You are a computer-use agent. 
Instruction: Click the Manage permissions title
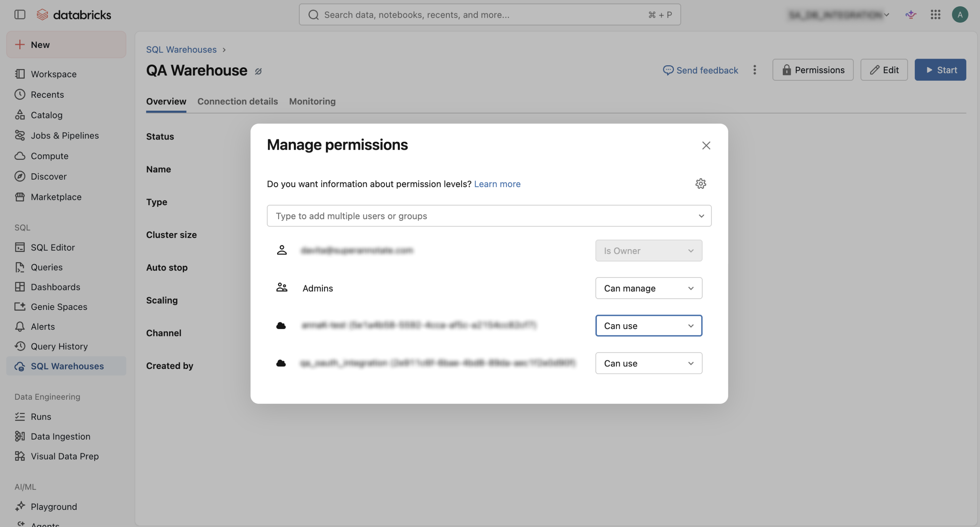pos(337,144)
